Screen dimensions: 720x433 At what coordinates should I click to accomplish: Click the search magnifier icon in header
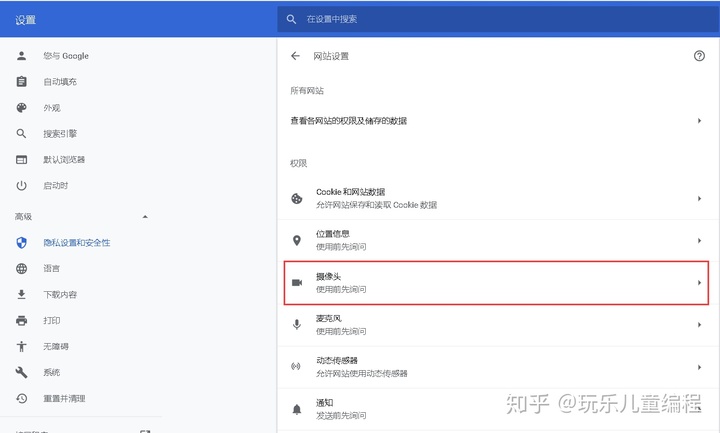click(x=291, y=19)
